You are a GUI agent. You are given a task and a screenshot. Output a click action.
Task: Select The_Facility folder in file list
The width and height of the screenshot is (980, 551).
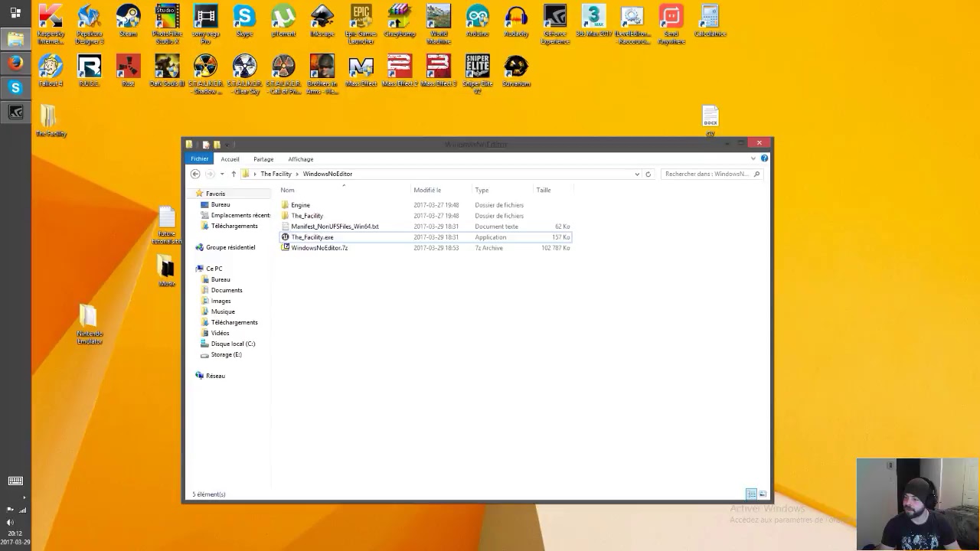tap(307, 216)
